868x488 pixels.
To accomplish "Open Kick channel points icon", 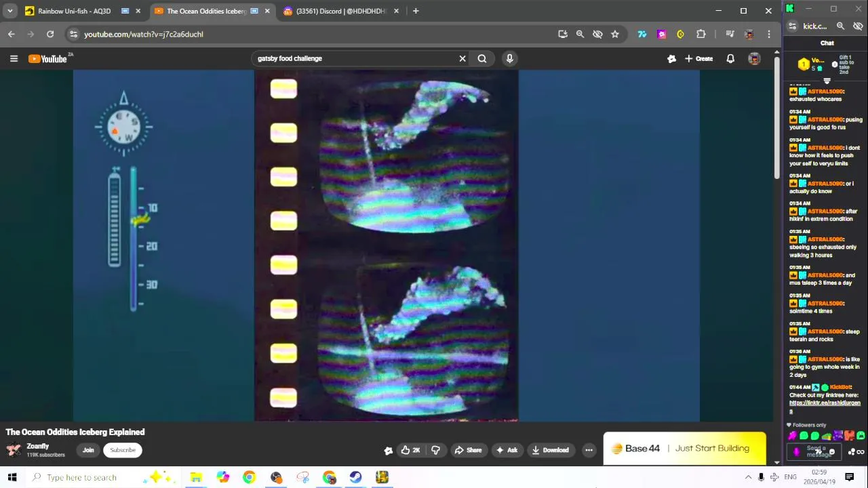I will [850, 452].
